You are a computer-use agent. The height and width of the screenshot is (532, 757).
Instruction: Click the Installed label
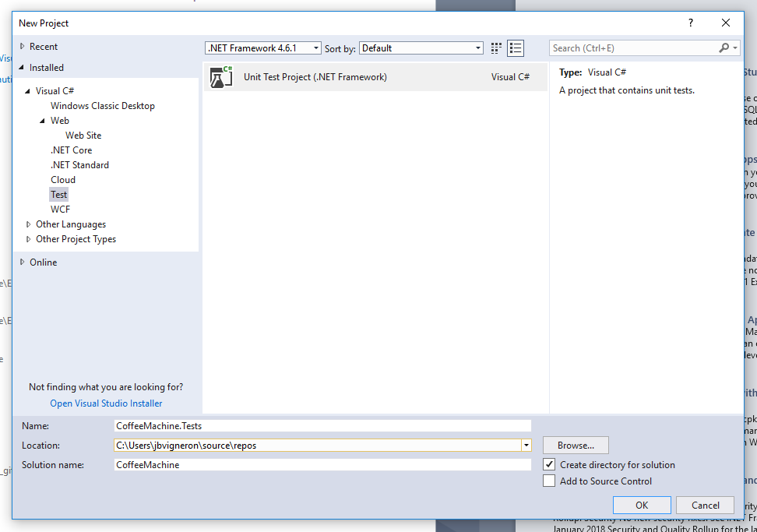[x=47, y=68]
